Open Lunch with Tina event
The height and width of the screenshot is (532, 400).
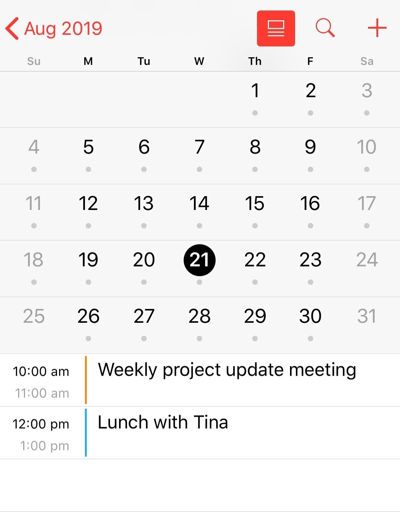(x=163, y=423)
